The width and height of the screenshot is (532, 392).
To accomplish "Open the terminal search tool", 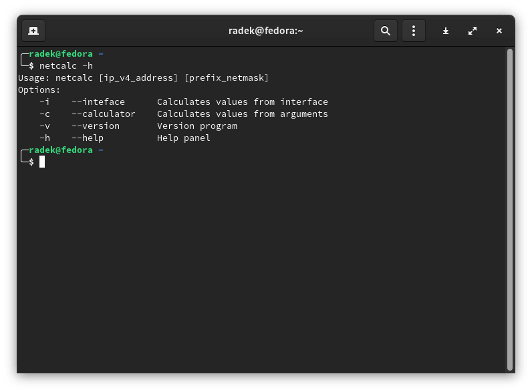I will (386, 31).
